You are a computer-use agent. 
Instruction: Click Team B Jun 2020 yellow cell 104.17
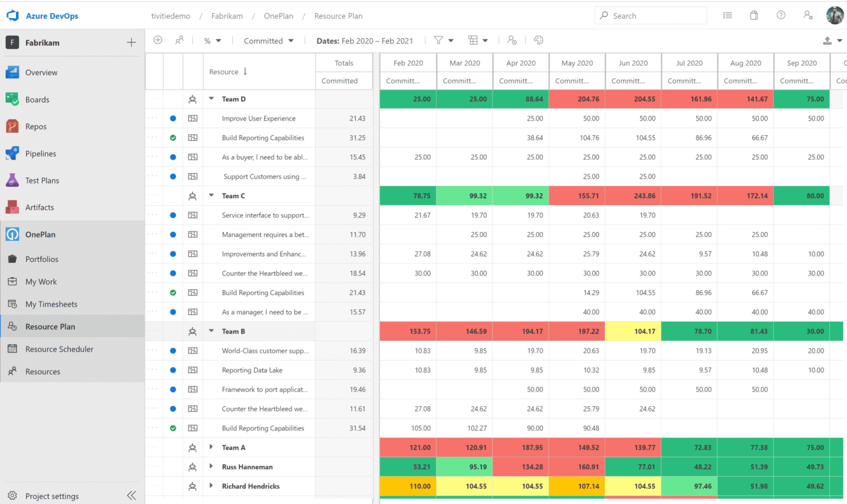click(633, 331)
